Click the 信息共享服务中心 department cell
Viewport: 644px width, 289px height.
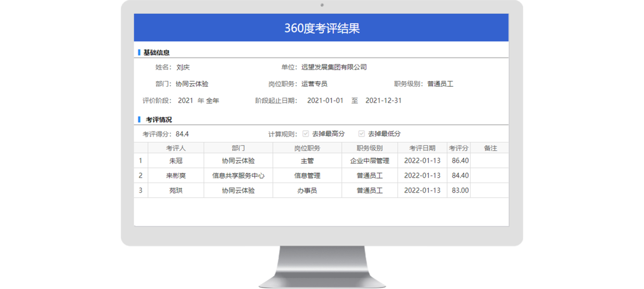coord(238,176)
